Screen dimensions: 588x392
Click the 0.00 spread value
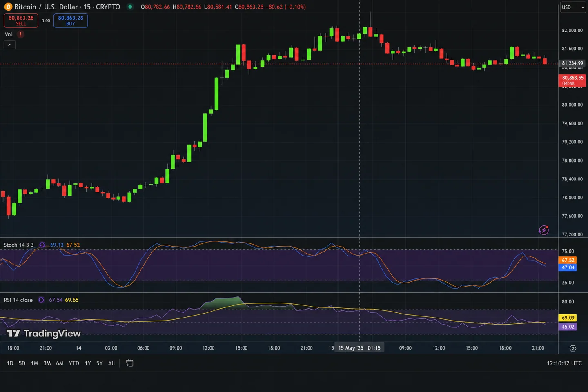[46, 21]
